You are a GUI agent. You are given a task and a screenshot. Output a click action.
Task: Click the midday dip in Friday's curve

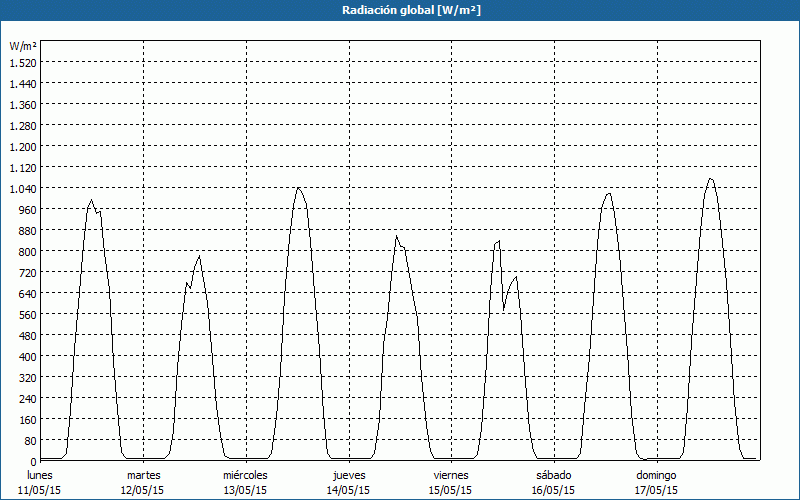(x=504, y=309)
